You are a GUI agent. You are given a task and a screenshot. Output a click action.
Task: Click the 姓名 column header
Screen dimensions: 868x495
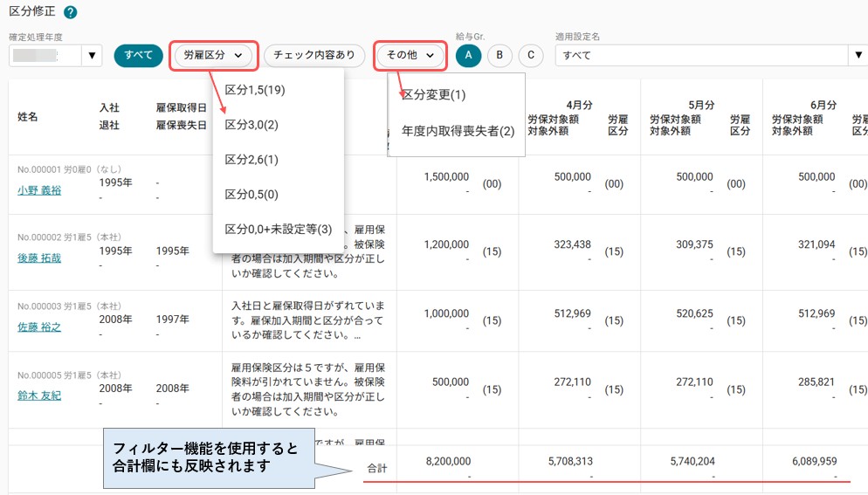[28, 116]
